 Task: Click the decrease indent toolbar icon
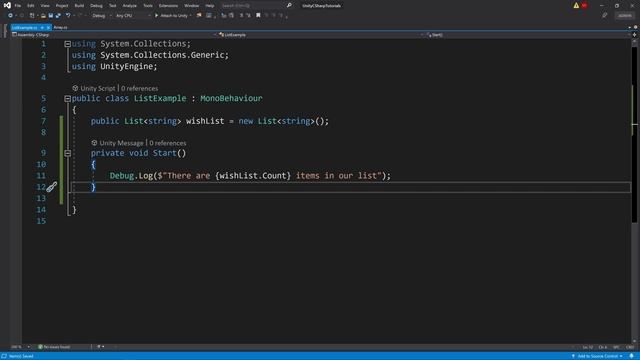pyautogui.click(x=241, y=16)
